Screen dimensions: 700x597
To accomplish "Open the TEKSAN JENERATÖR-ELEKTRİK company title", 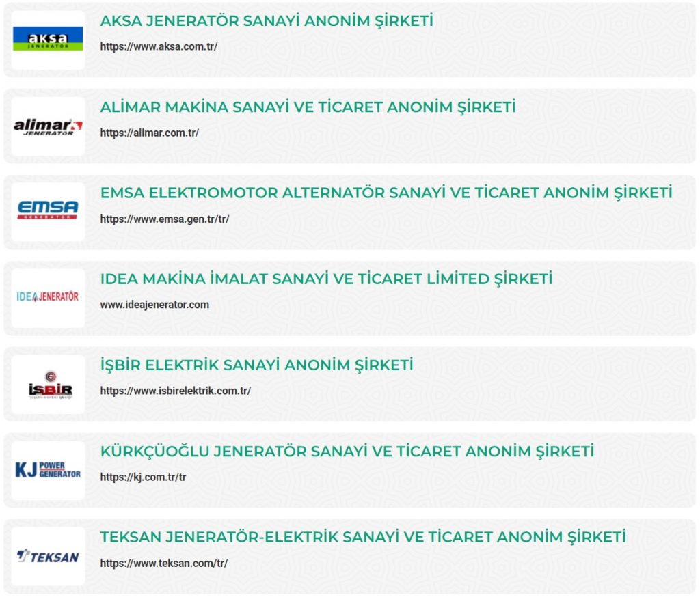I will click(x=363, y=537).
